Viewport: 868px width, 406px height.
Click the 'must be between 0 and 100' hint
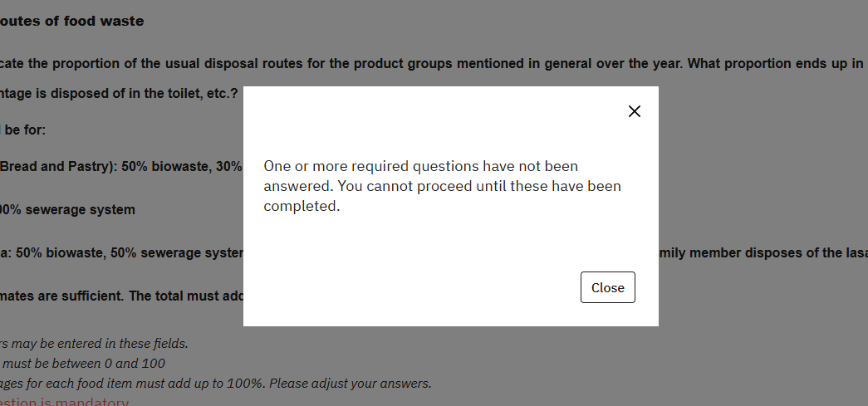coord(83,364)
